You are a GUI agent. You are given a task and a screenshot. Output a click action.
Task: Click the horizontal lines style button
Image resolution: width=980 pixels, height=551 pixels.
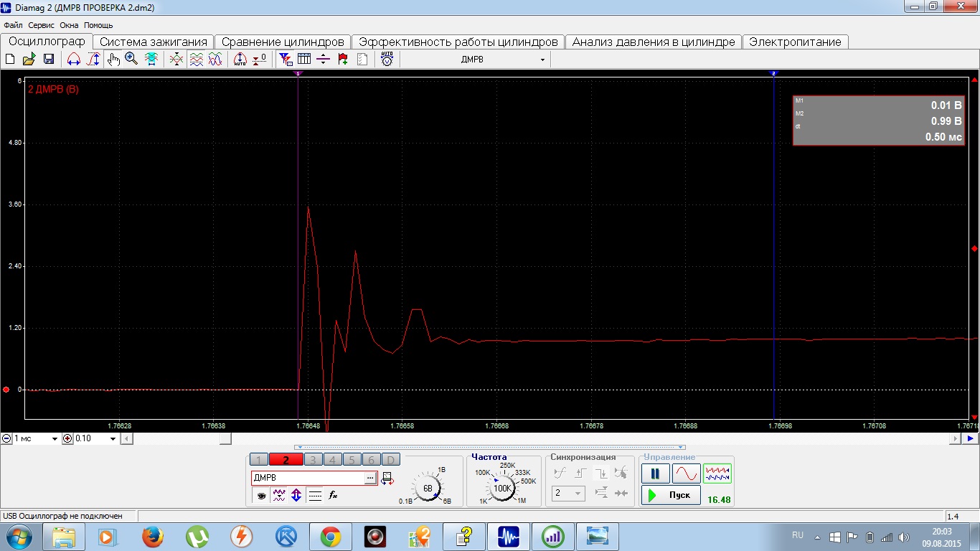tap(314, 495)
